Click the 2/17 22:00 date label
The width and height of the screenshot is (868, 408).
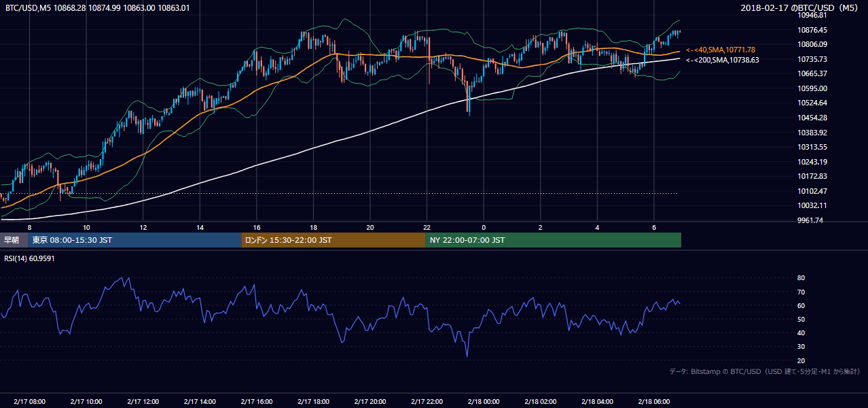pos(427,401)
